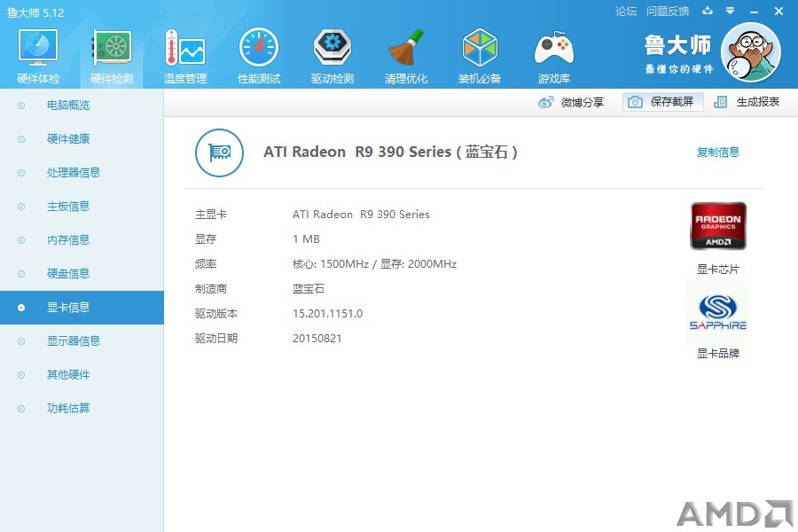Click the Sapphire brand logo

[718, 312]
